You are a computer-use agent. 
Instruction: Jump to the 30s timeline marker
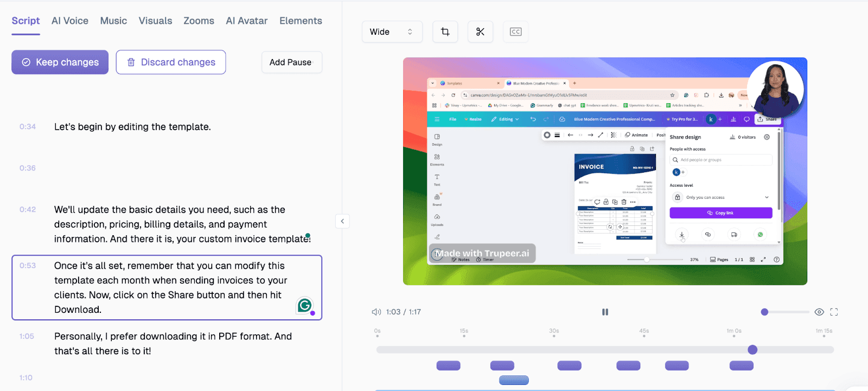coord(554,332)
